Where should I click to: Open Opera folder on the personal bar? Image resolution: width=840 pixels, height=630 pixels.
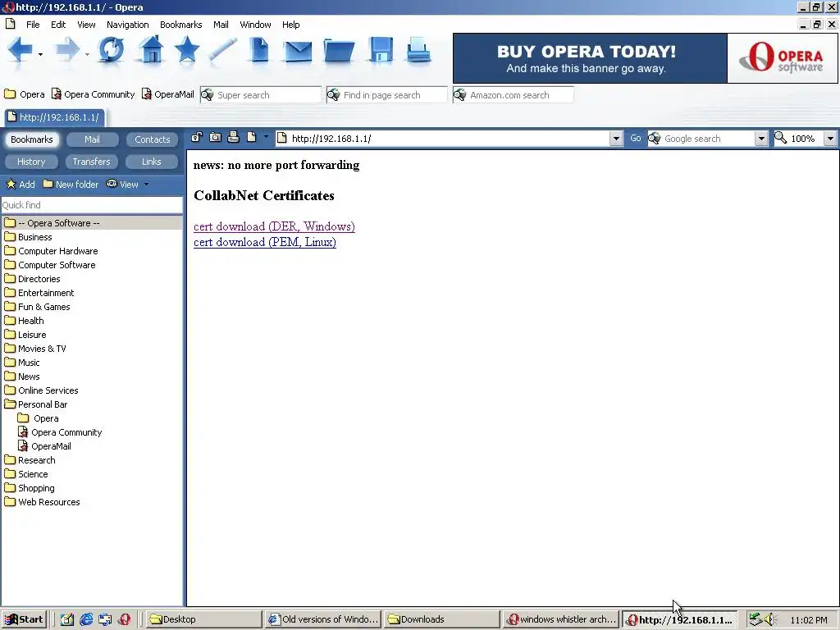coord(25,94)
